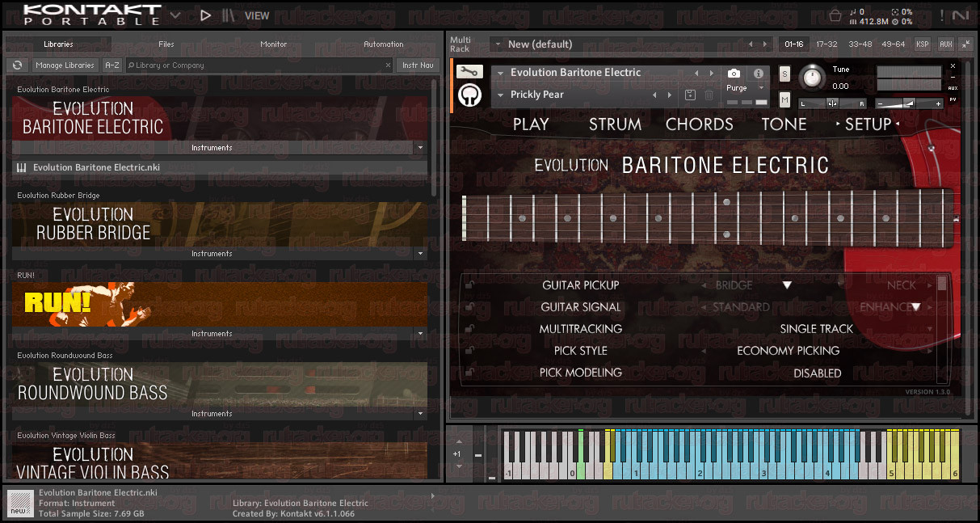Click the browser panel toggle icon
The height and width of the screenshot is (523, 980).
click(229, 15)
